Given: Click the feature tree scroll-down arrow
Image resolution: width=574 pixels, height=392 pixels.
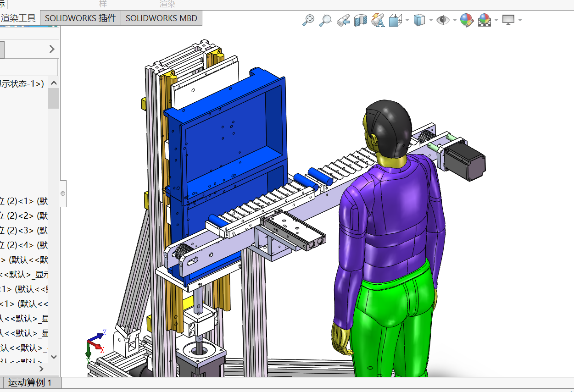Looking at the screenshot, I should (54, 356).
